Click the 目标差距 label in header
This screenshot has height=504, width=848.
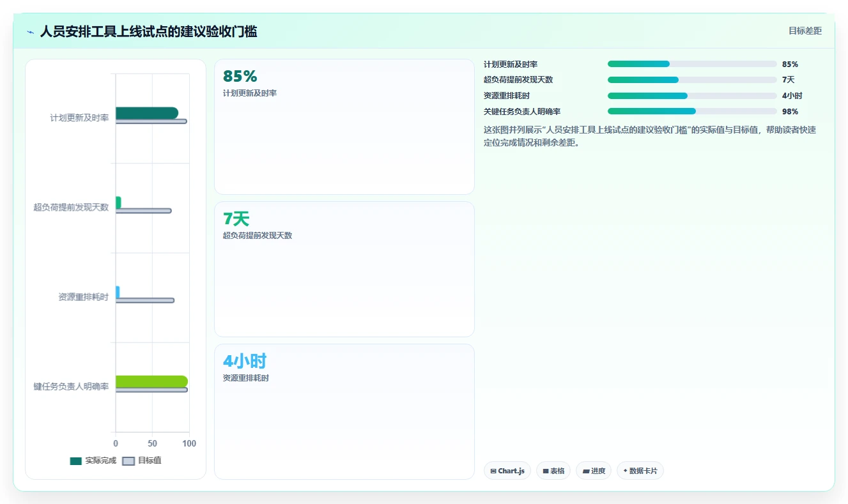point(805,31)
